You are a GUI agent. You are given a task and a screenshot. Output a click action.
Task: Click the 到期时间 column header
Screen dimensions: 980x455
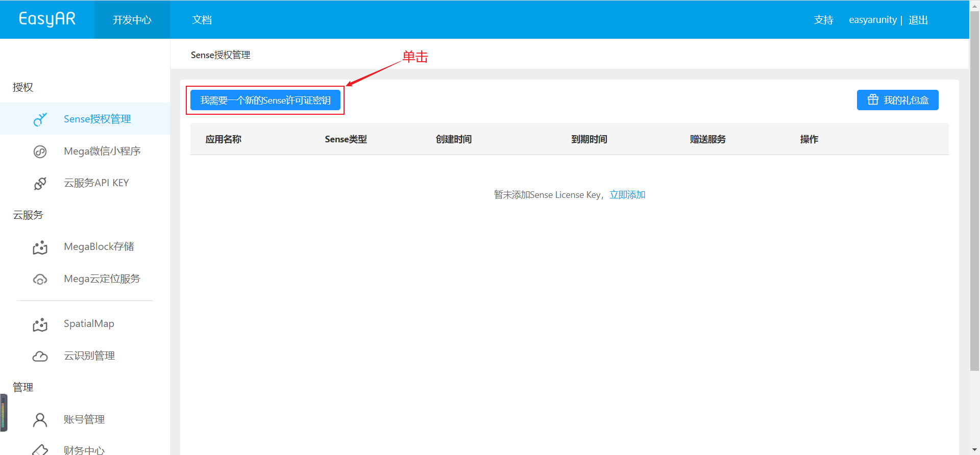point(589,139)
